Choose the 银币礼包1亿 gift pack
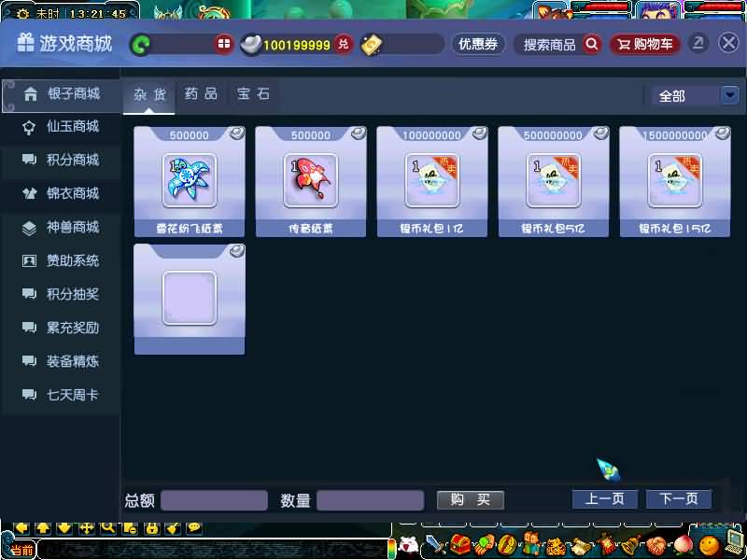747x560 pixels. (x=432, y=181)
